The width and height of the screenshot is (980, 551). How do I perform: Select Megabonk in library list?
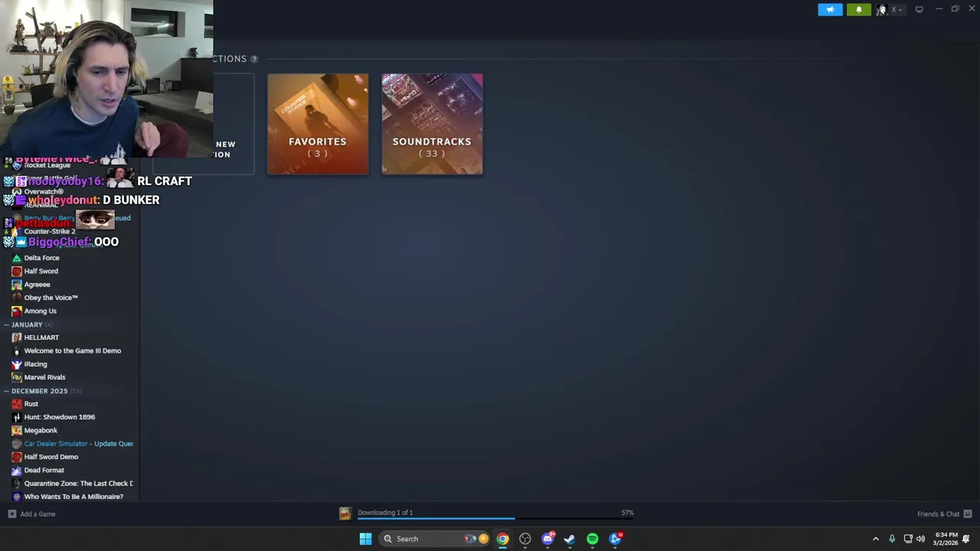pos(41,430)
